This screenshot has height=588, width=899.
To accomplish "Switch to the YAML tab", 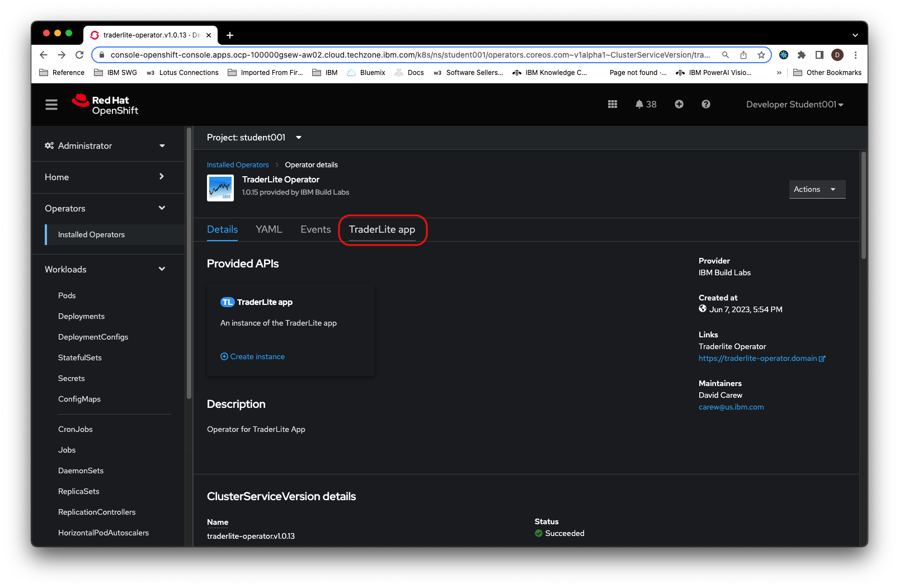I will (269, 229).
